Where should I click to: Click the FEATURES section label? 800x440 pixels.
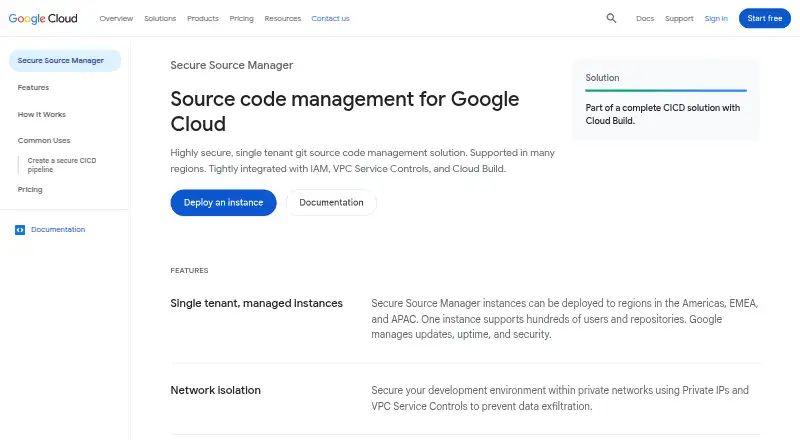pos(189,271)
